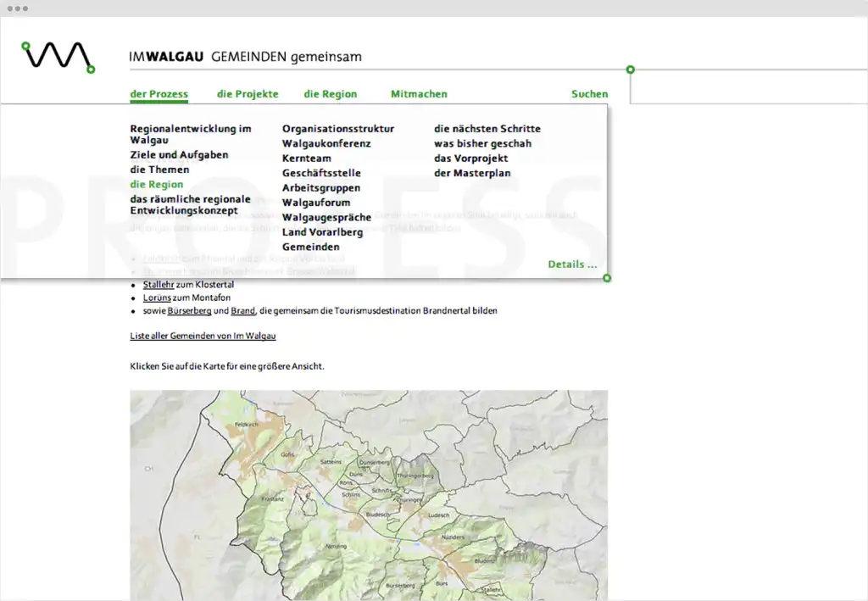868x601 pixels.
Task: Click the IM WALGAU zigzag logo
Action: click(x=56, y=56)
